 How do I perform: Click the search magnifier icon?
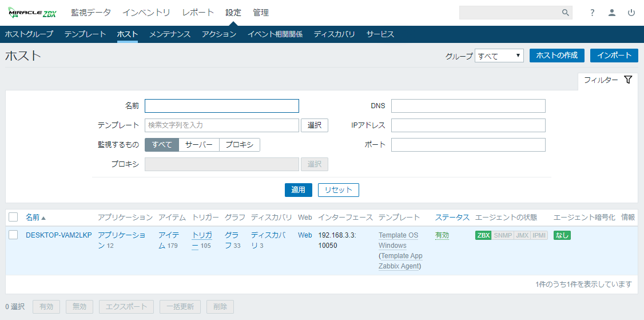(565, 13)
